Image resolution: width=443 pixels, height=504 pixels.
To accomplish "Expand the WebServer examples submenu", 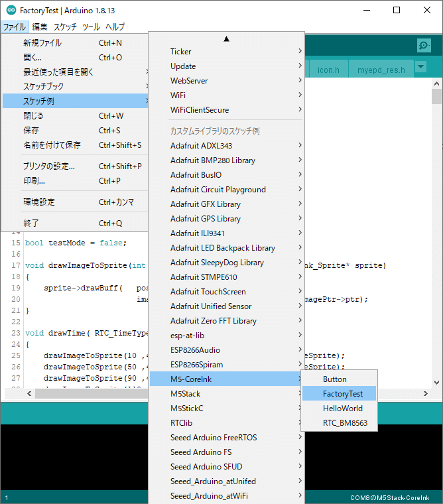I will (x=226, y=81).
